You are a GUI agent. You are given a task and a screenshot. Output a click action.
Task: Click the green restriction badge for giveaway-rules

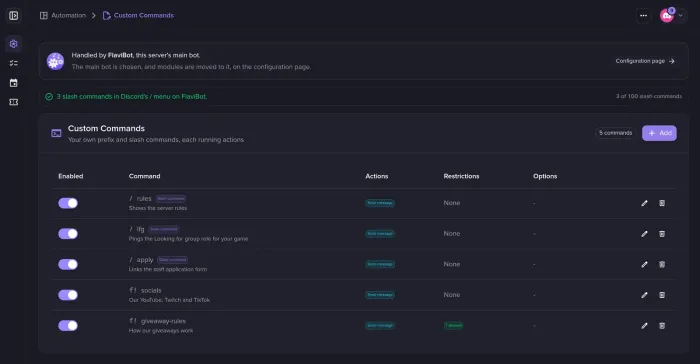(x=453, y=326)
